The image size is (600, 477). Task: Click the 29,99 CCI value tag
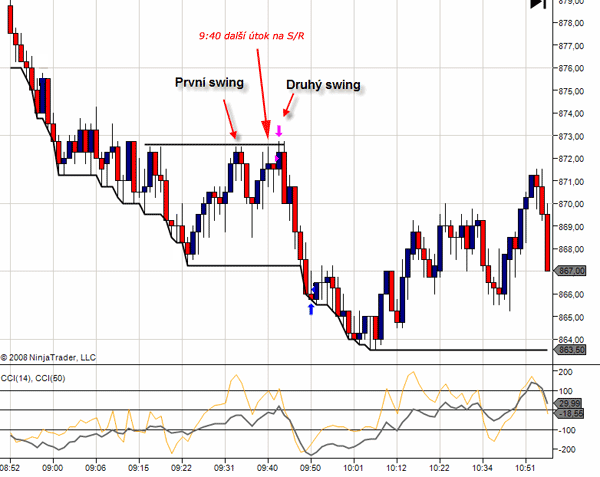pos(569,403)
